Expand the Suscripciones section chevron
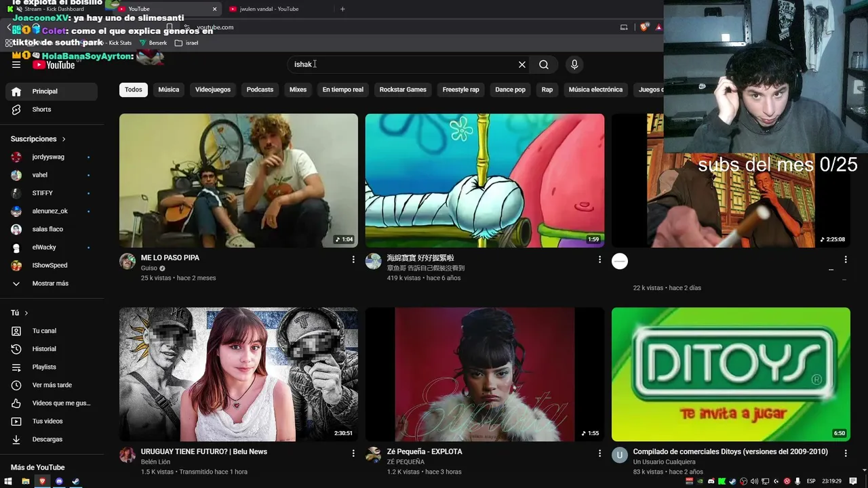868x488 pixels. 64,139
